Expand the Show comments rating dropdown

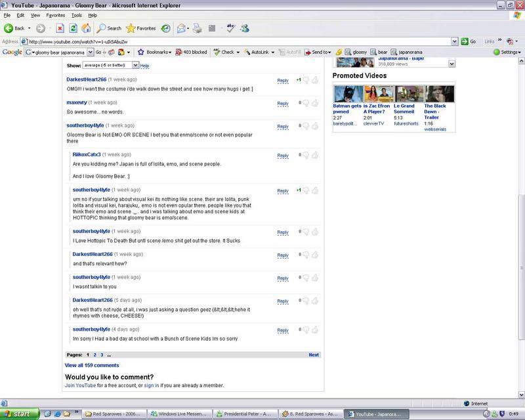(x=136, y=66)
